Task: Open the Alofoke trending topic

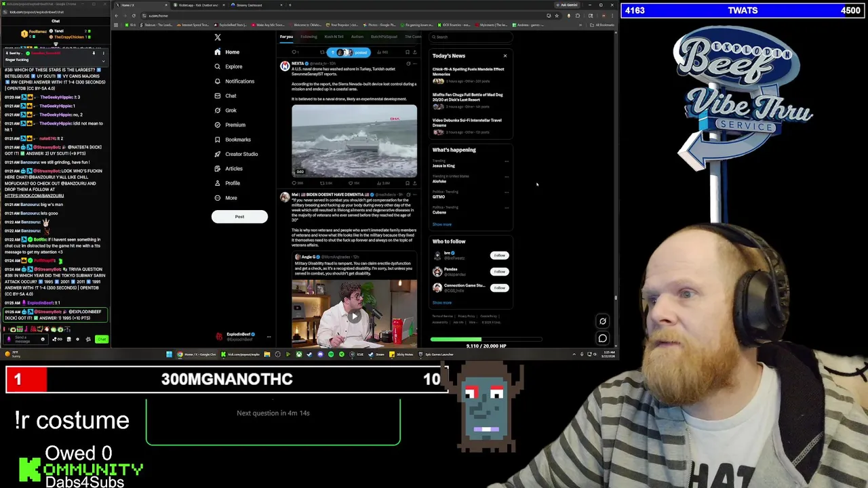Action: (x=439, y=181)
